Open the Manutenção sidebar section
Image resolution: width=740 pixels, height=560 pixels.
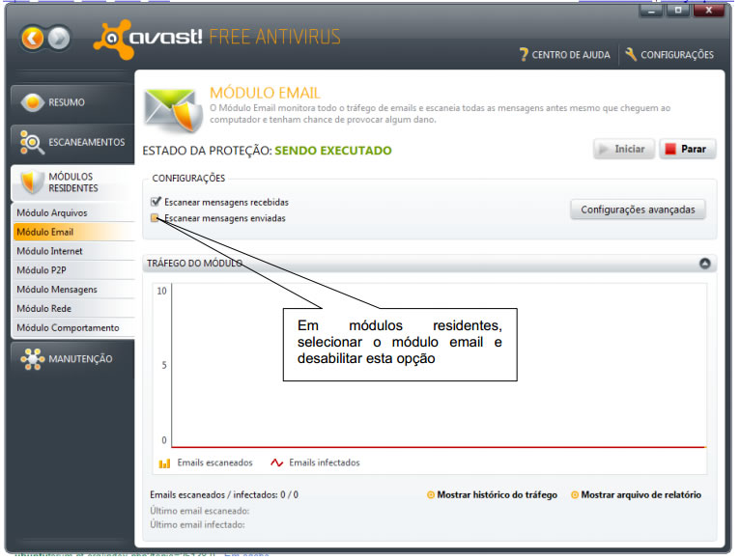pyautogui.click(x=72, y=359)
